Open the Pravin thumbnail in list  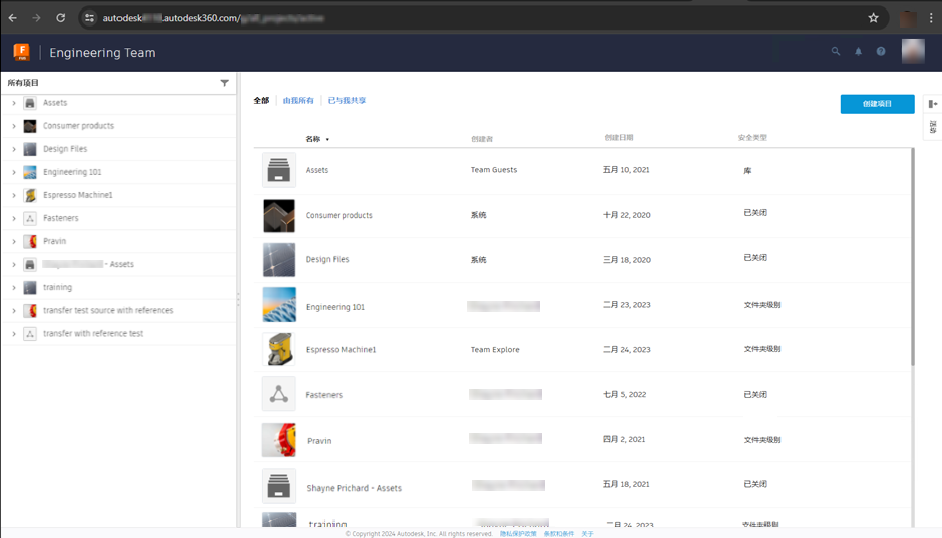(x=279, y=440)
